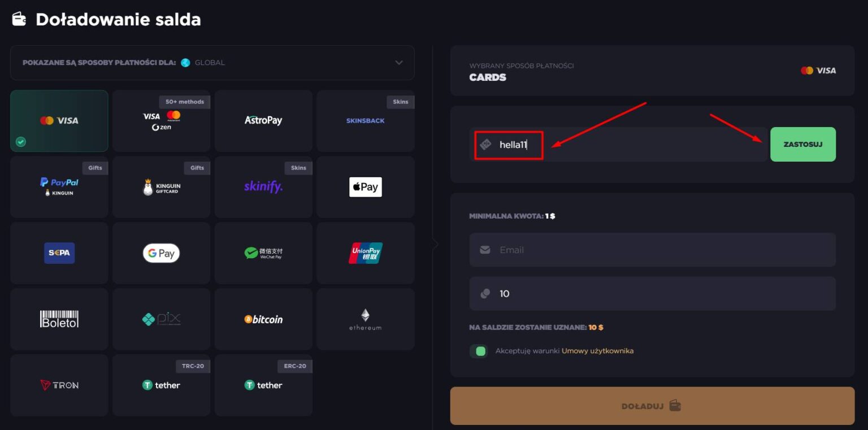868x430 pixels.
Task: Select the TRON payment tile
Action: [59, 385]
